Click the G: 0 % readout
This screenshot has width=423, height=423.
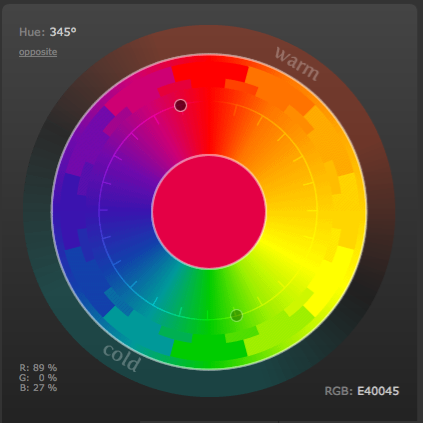[38, 378]
